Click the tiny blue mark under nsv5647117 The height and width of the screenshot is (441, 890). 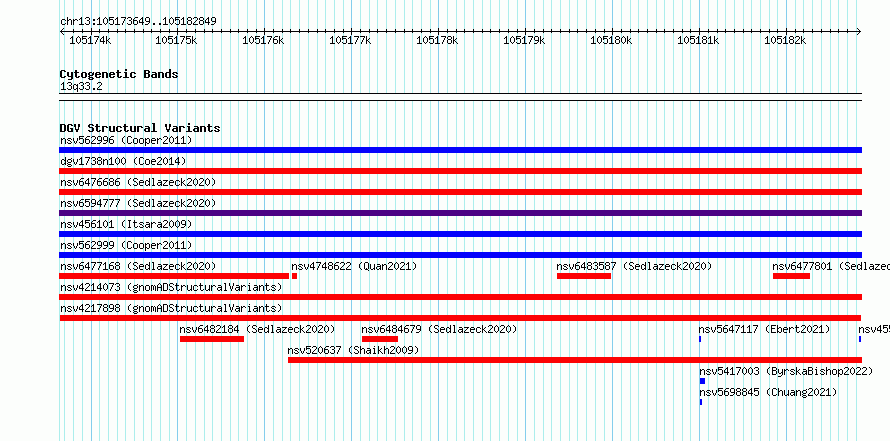tap(700, 339)
